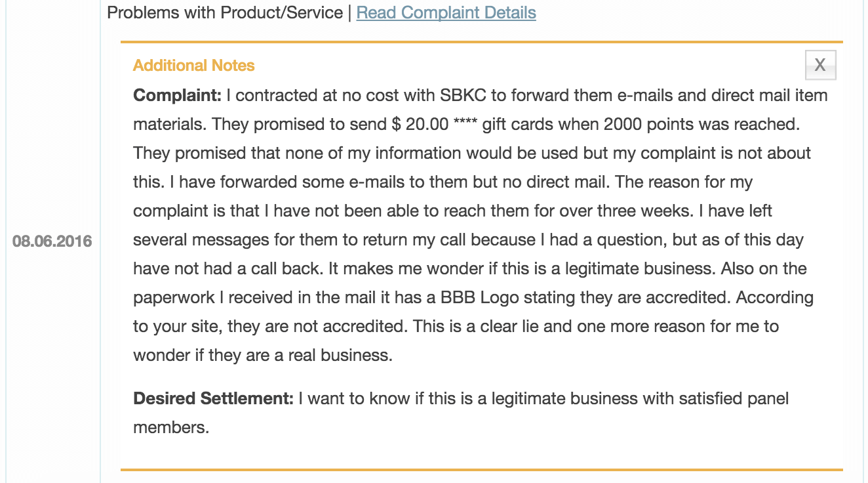Close the Additional Notes panel with X

tap(820, 65)
